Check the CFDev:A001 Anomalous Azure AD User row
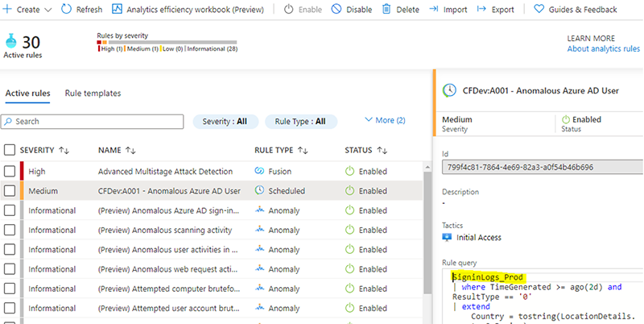Image resolution: width=644 pixels, height=324 pixels. point(10,191)
